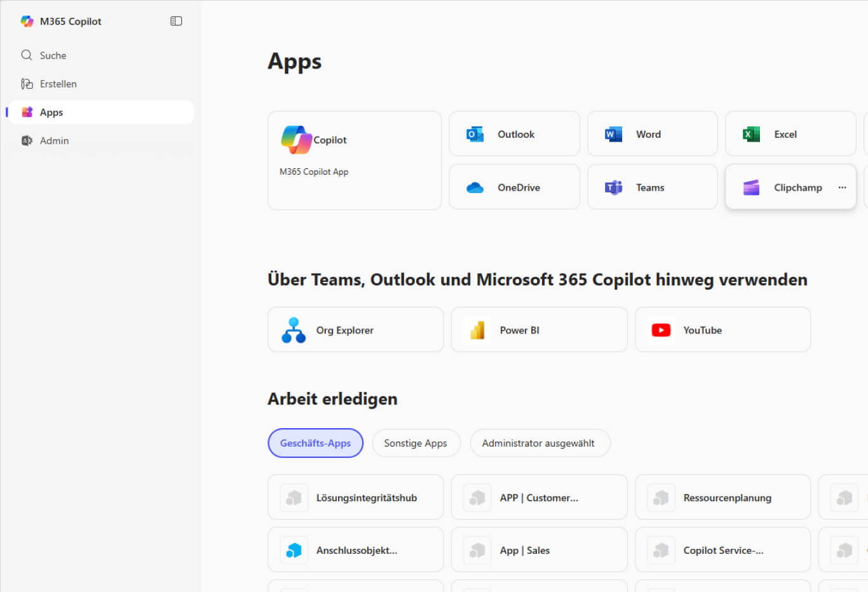Click the Clipchamp icon

click(x=751, y=187)
